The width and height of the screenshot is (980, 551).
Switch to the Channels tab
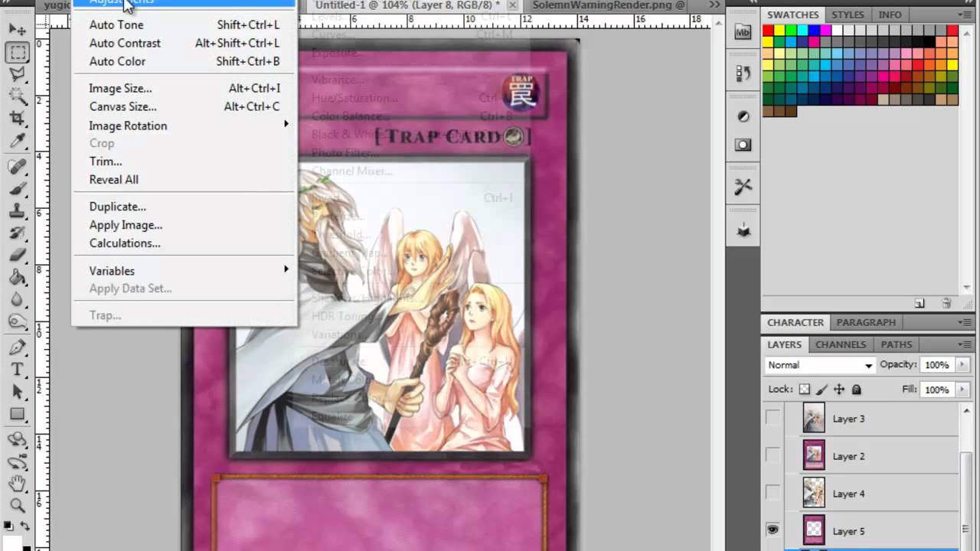pos(841,344)
